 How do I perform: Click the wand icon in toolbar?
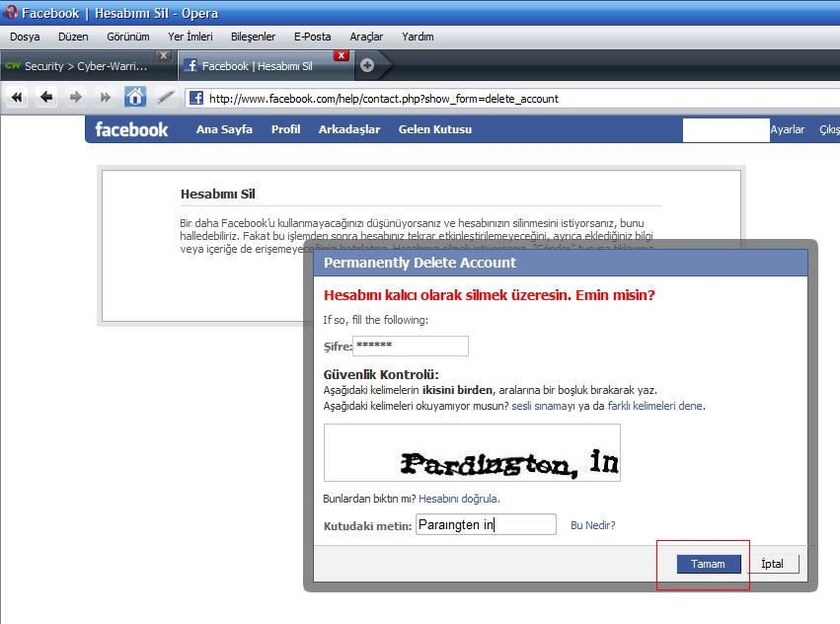click(x=165, y=98)
